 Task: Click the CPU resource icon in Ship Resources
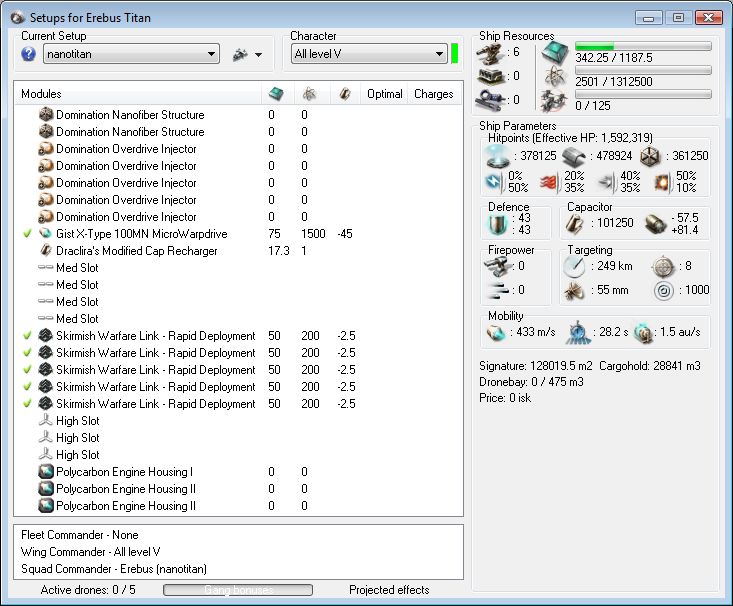(x=555, y=52)
